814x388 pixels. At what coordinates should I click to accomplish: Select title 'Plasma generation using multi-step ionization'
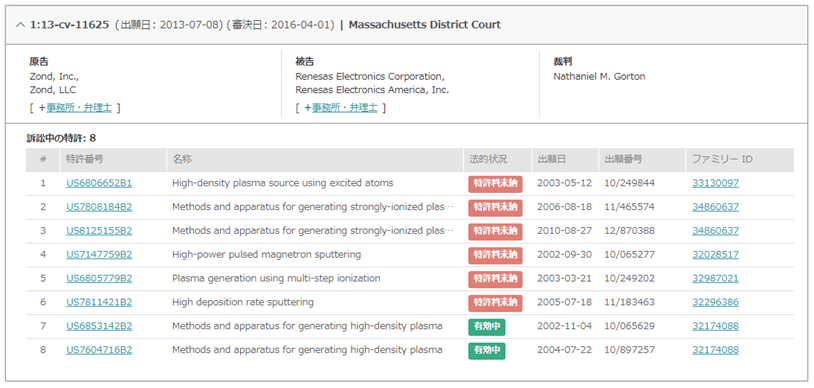click(276, 278)
